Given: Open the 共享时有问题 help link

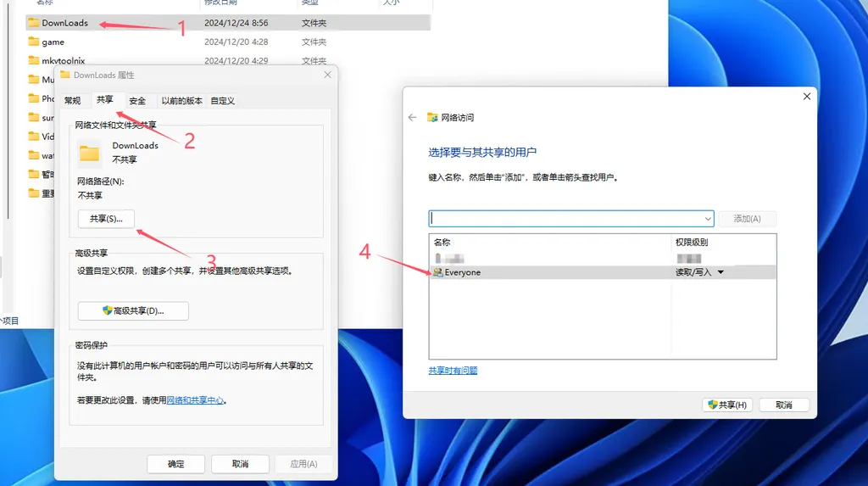Looking at the screenshot, I should (453, 371).
